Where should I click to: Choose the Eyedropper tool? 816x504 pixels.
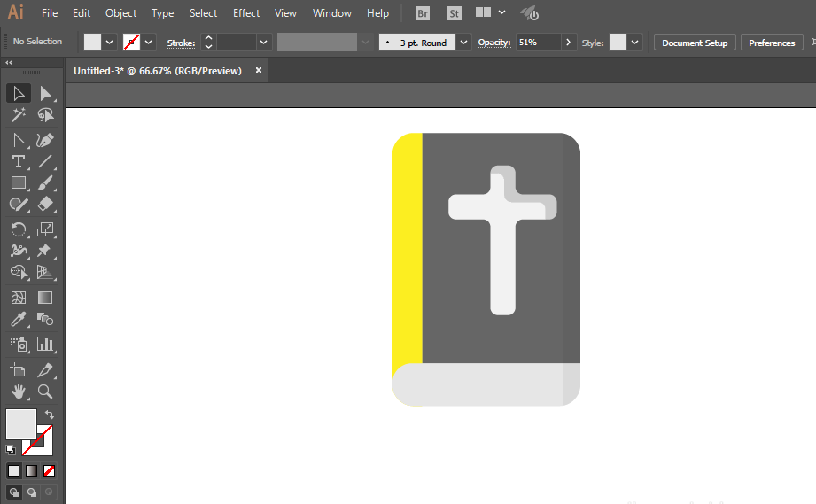pos(19,319)
